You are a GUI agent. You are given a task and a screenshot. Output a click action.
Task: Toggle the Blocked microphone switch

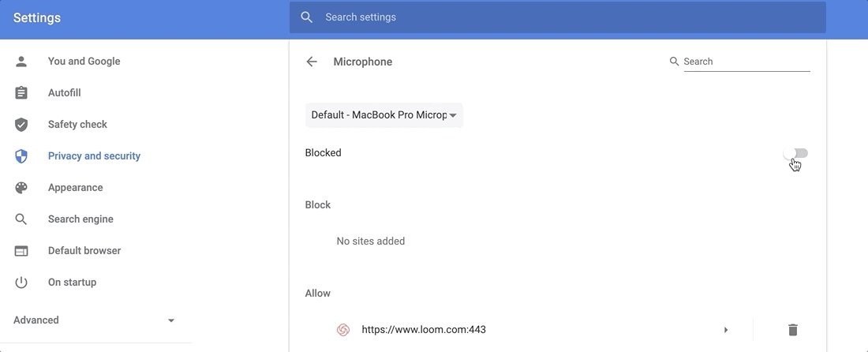(795, 153)
